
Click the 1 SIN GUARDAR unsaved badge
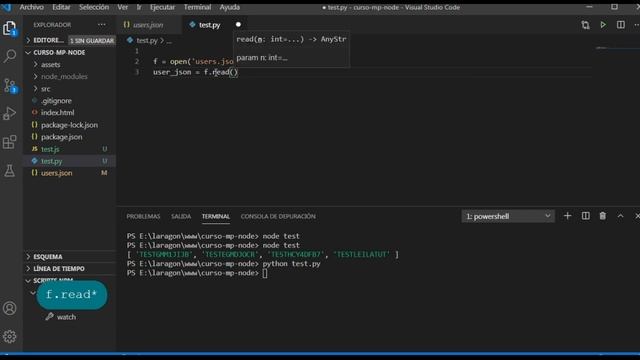coord(91,40)
